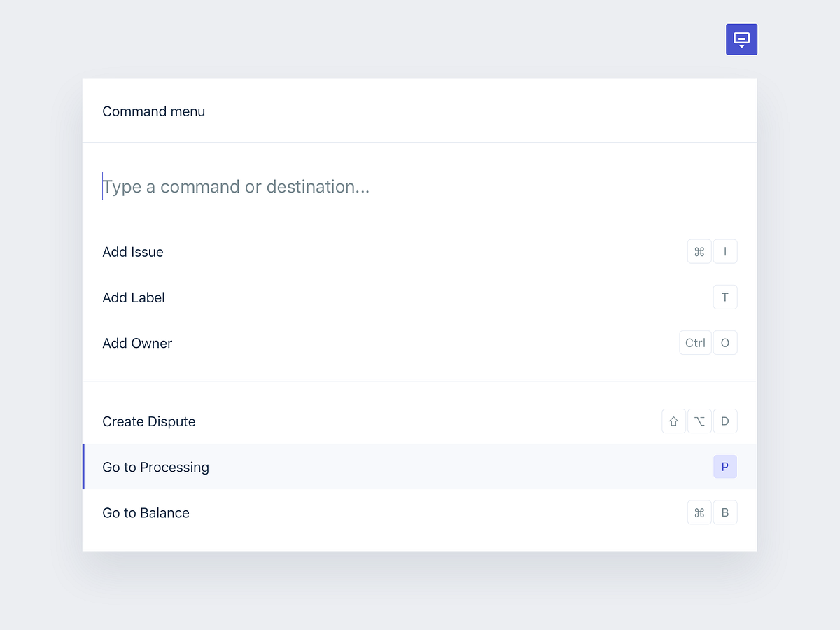Click the blue keyboard-hide icon button
The image size is (840, 630).
click(741, 39)
